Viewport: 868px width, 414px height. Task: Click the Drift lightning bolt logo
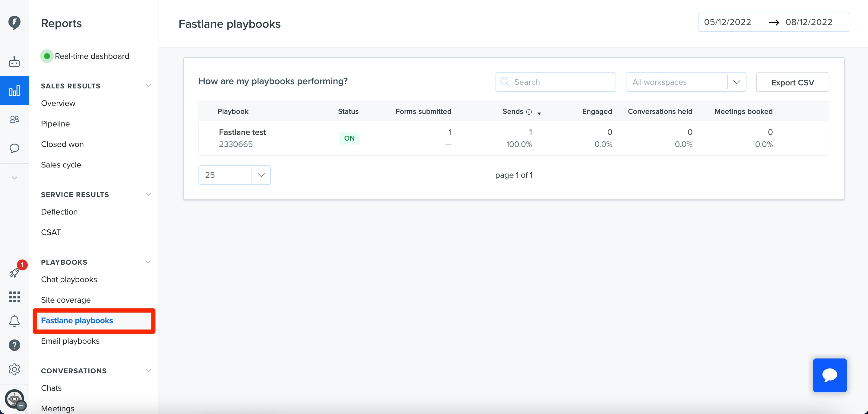[14, 23]
